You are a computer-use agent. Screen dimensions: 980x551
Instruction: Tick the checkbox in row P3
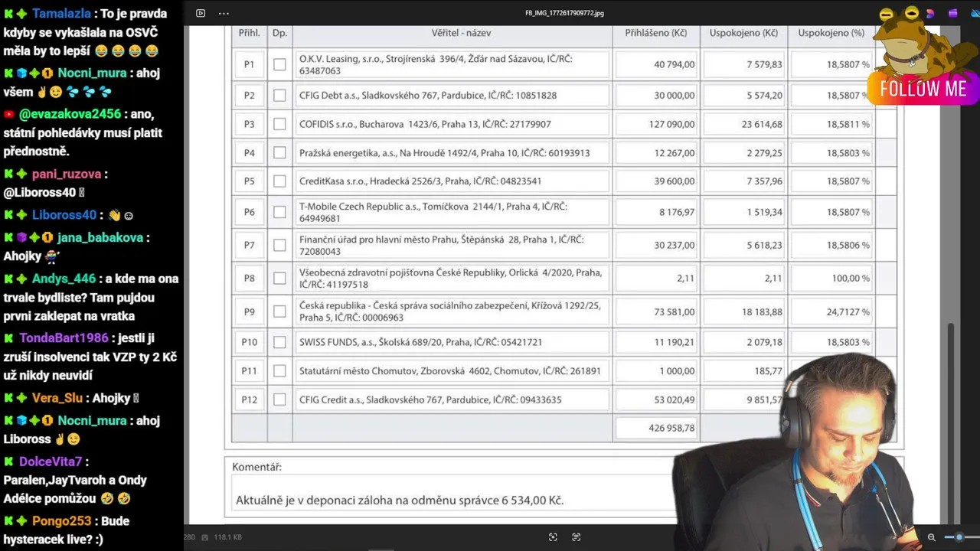click(x=279, y=124)
